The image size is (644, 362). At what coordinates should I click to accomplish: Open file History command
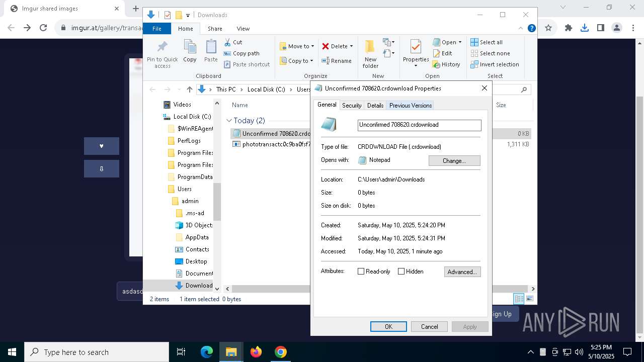point(446,64)
